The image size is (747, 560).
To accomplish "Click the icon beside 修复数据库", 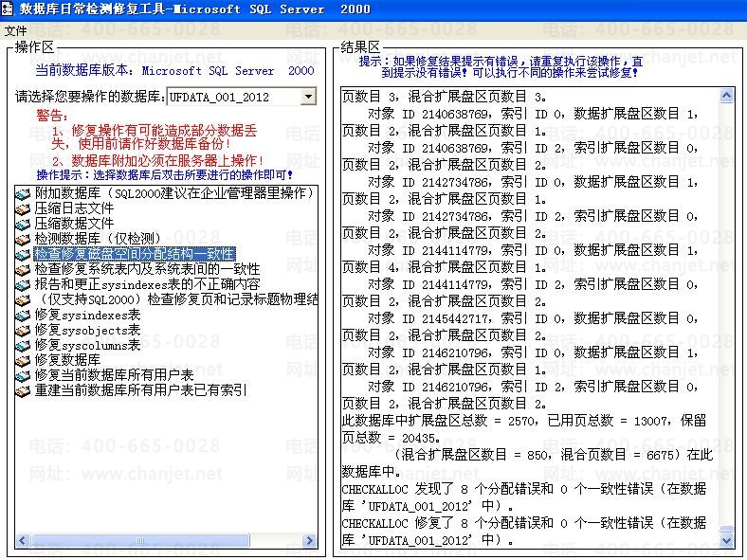I will pos(23,360).
